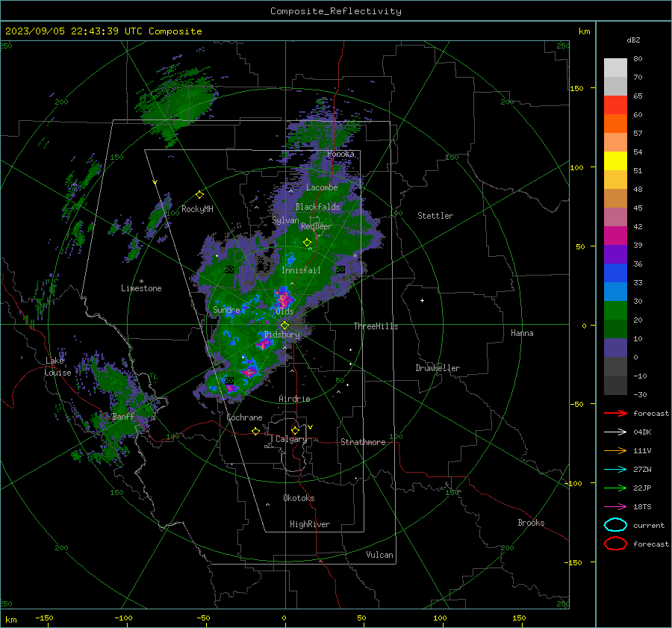Click the 20 dBZ green swatch

(615, 310)
